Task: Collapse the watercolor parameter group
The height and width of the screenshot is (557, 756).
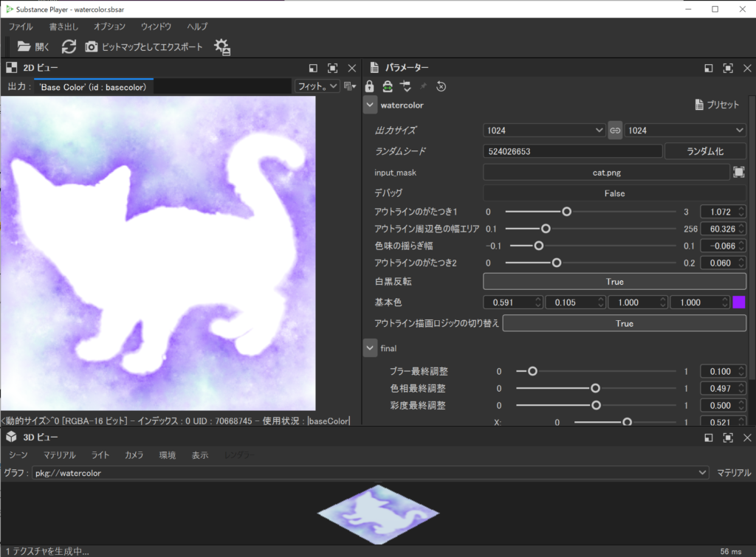Action: coord(370,105)
